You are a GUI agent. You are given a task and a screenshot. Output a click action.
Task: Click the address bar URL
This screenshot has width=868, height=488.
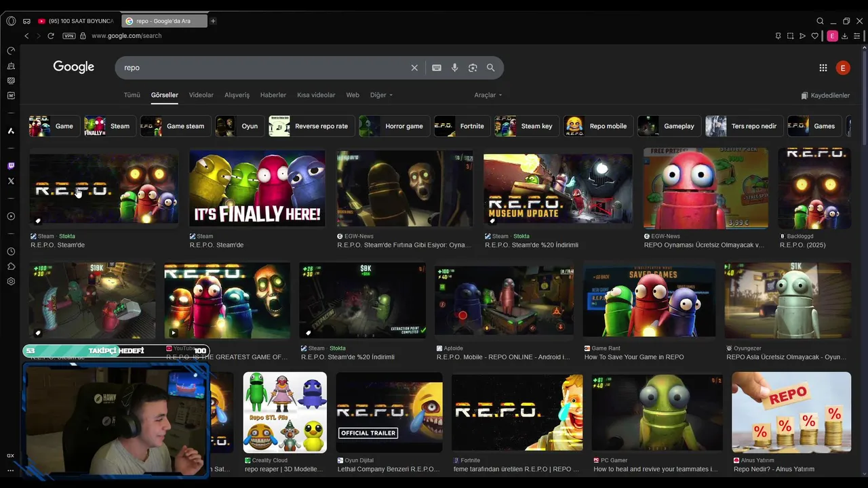126,36
